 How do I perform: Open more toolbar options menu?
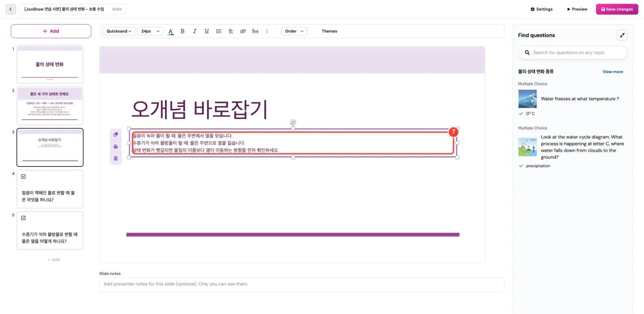tap(267, 31)
